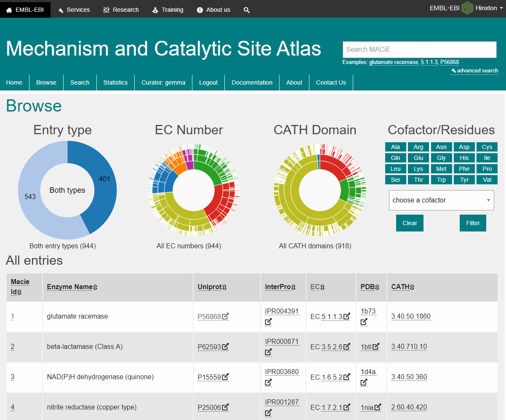Click the EMBL-EBI home icon button

point(25,10)
